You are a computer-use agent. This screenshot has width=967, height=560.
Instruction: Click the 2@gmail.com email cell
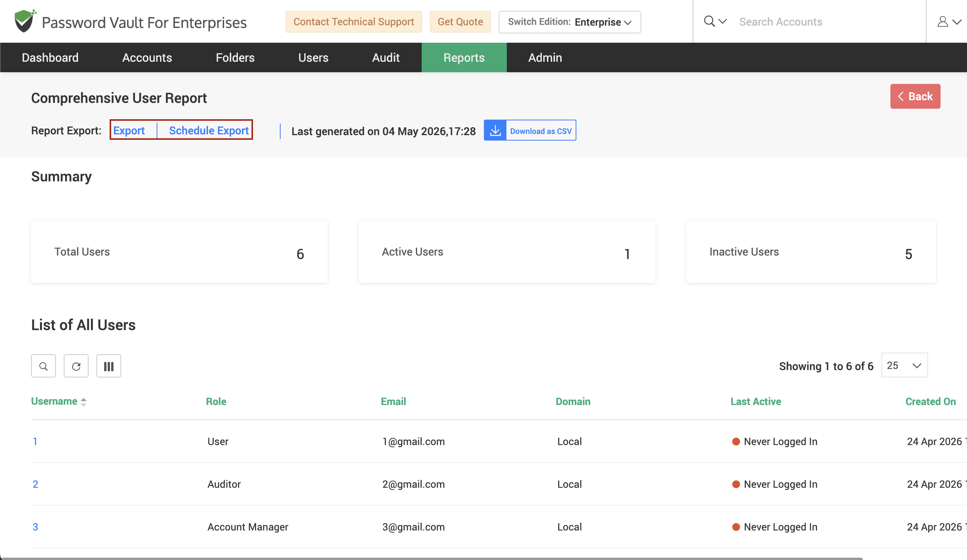click(414, 484)
